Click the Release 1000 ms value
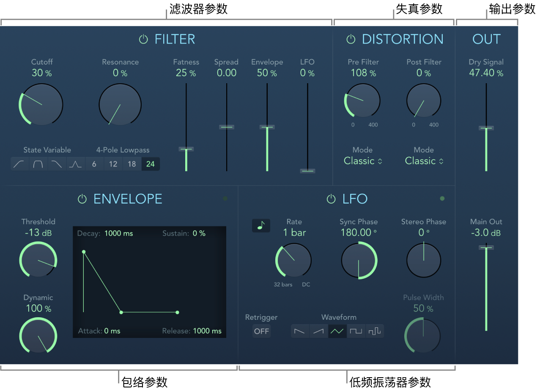 point(207,331)
